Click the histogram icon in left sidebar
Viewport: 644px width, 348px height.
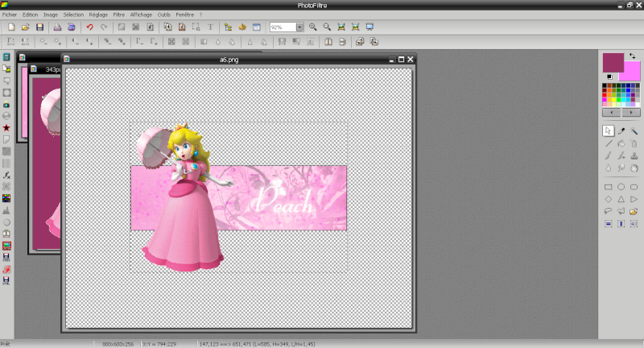click(6, 210)
